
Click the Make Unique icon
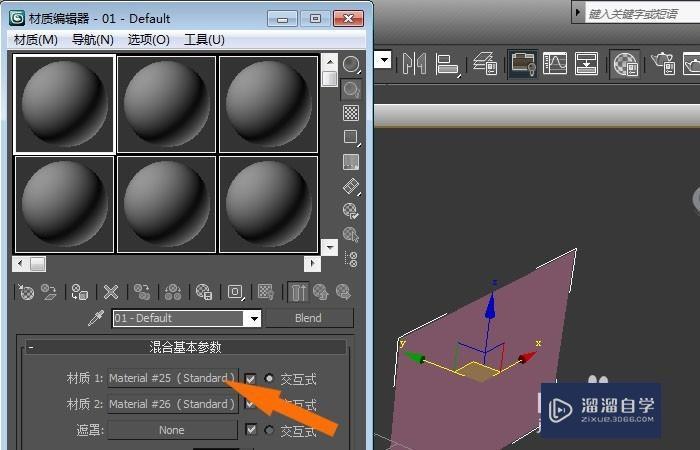(x=173, y=292)
